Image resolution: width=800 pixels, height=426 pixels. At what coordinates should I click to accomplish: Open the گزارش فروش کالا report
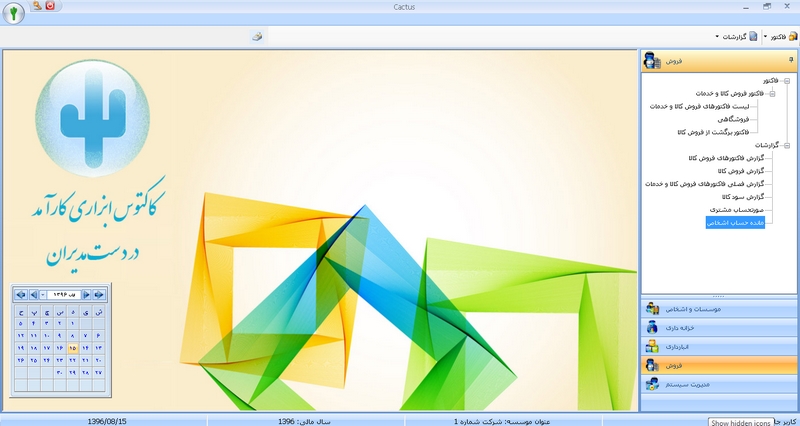(740, 171)
